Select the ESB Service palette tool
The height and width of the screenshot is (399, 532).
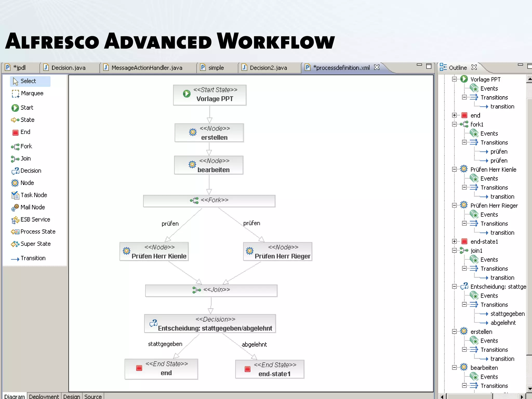click(x=31, y=220)
